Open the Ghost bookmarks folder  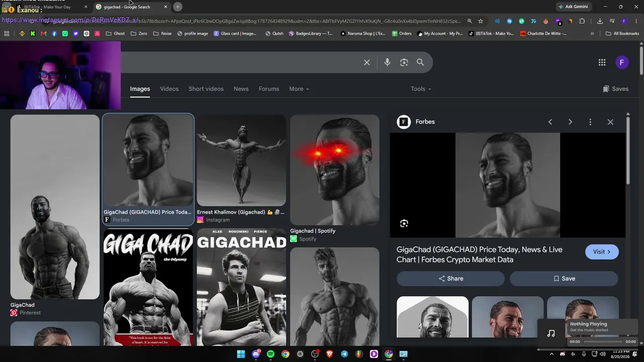[x=115, y=34]
